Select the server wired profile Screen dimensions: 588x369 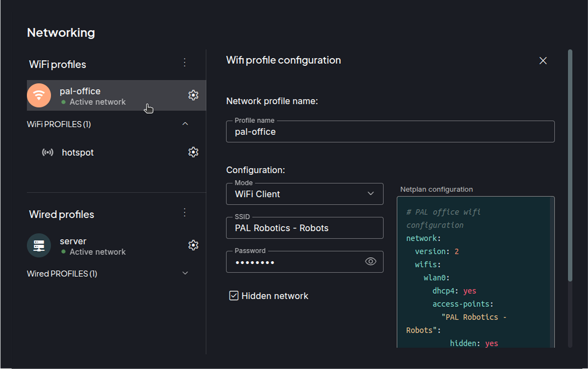pyautogui.click(x=73, y=241)
